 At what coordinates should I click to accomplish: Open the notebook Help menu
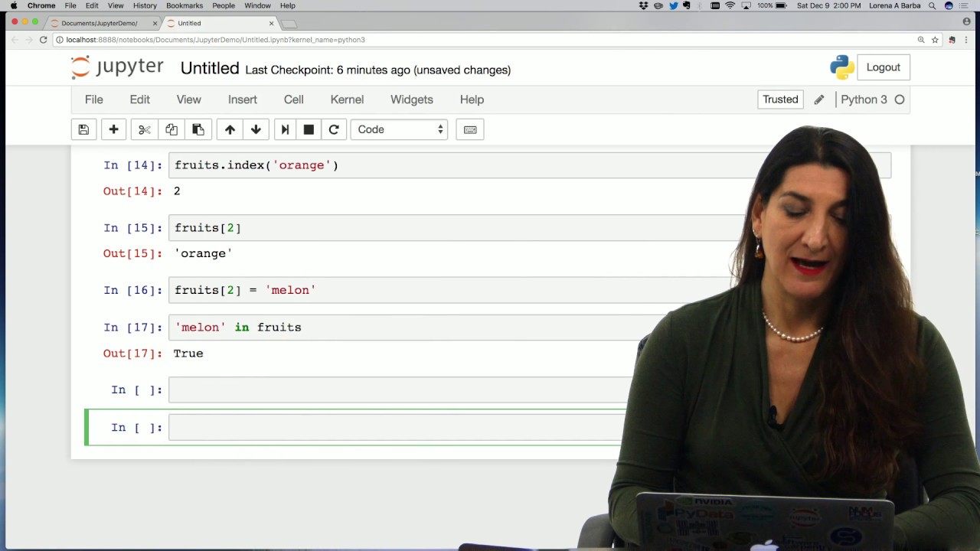472,99
